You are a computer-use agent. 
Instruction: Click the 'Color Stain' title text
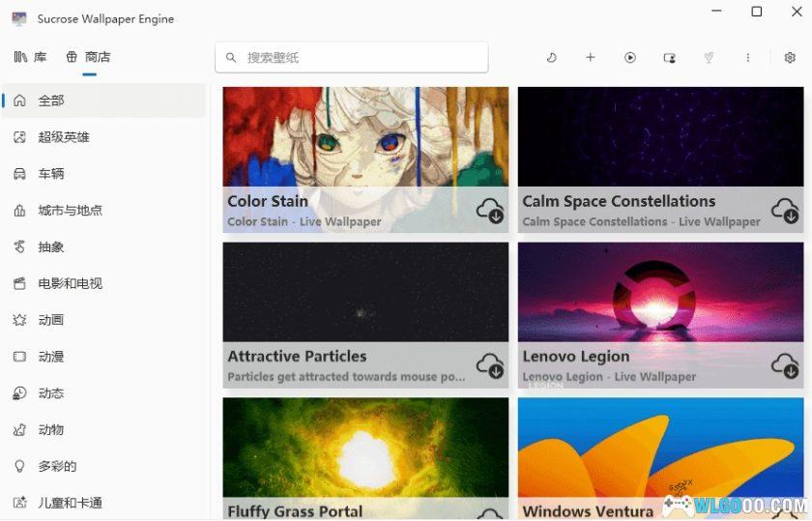tap(268, 201)
